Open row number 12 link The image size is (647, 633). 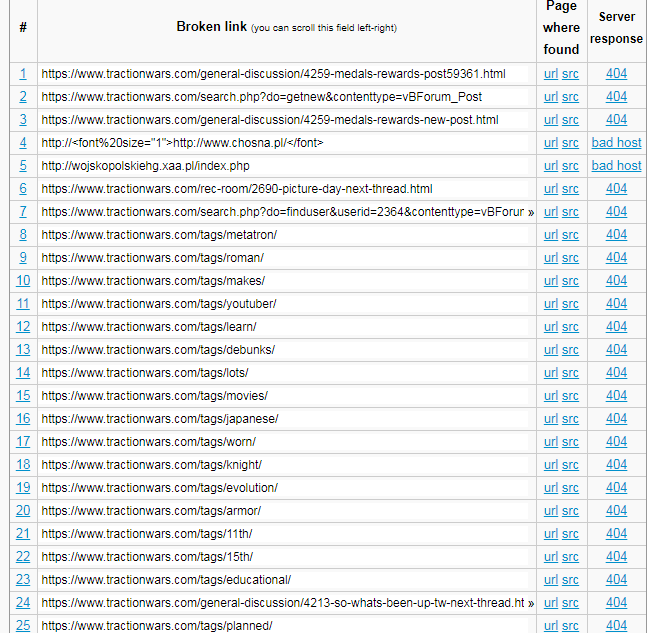pyautogui.click(x=23, y=327)
